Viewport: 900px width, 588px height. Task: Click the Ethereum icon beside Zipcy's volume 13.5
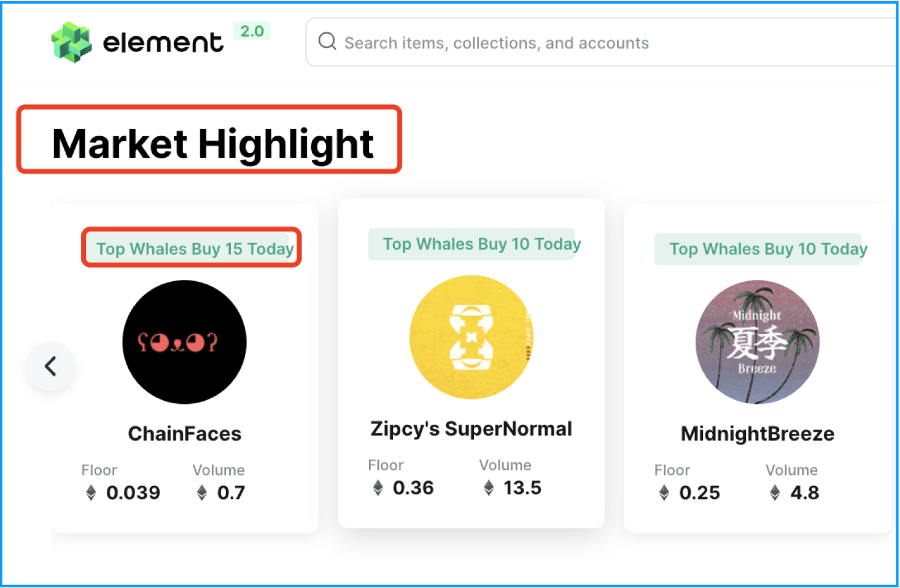click(489, 487)
